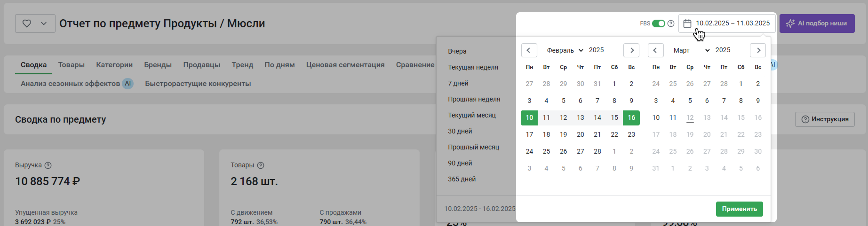Image resolution: width=868 pixels, height=226 pixels.
Task: Click the heart favorite icon
Action: click(x=27, y=23)
